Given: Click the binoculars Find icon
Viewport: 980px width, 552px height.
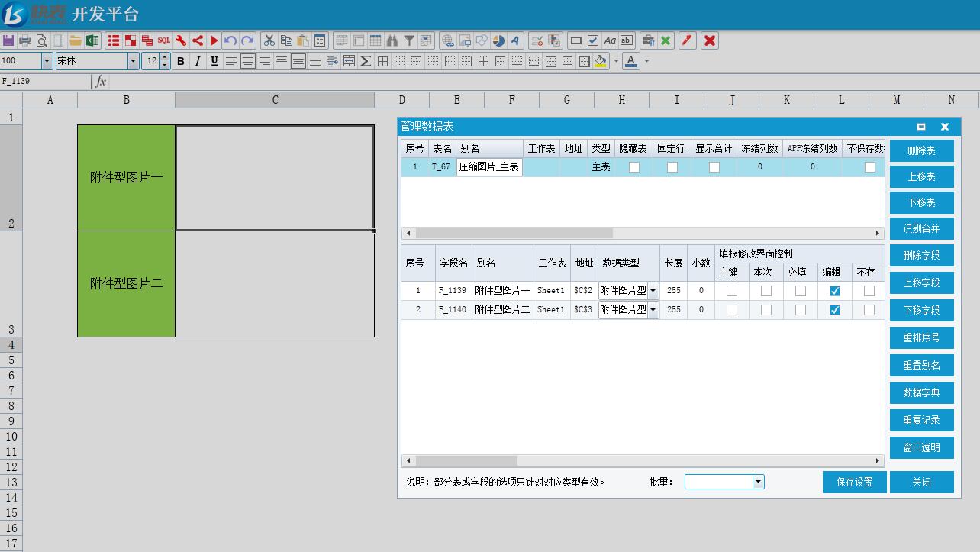Looking at the screenshot, I should point(392,40).
